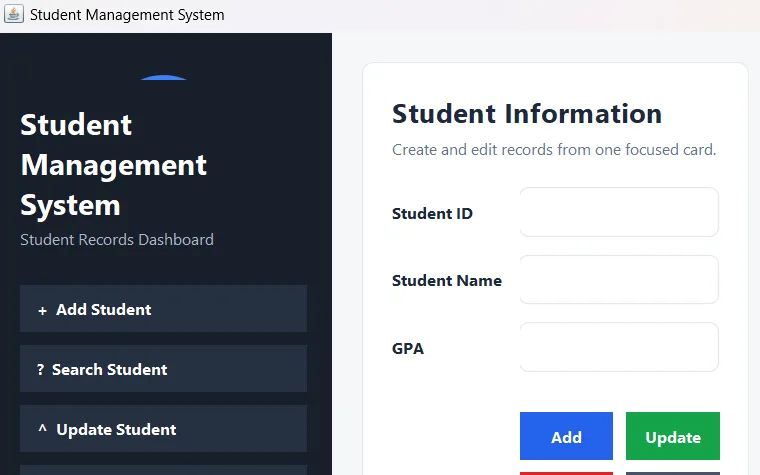
Task: Focus the GPA input field
Action: pyautogui.click(x=619, y=347)
